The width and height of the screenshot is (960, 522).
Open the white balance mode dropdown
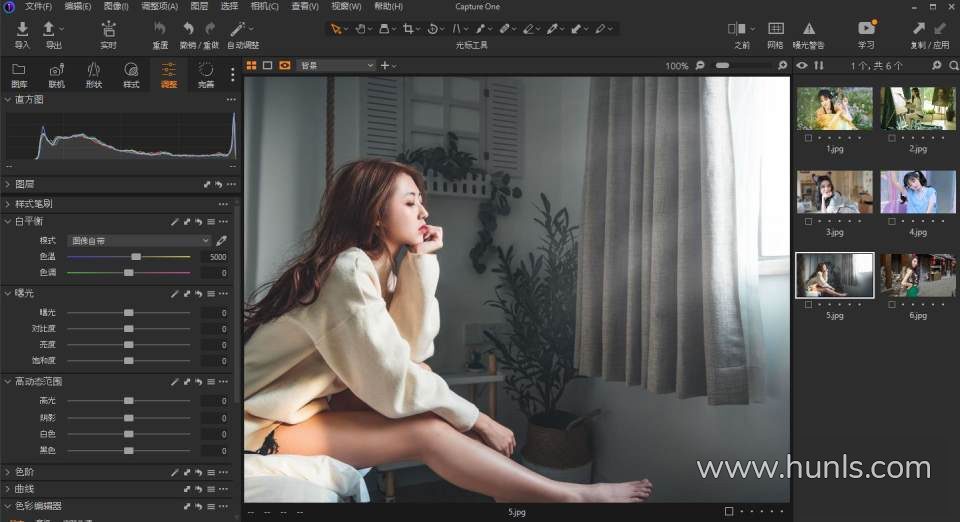pyautogui.click(x=140, y=240)
